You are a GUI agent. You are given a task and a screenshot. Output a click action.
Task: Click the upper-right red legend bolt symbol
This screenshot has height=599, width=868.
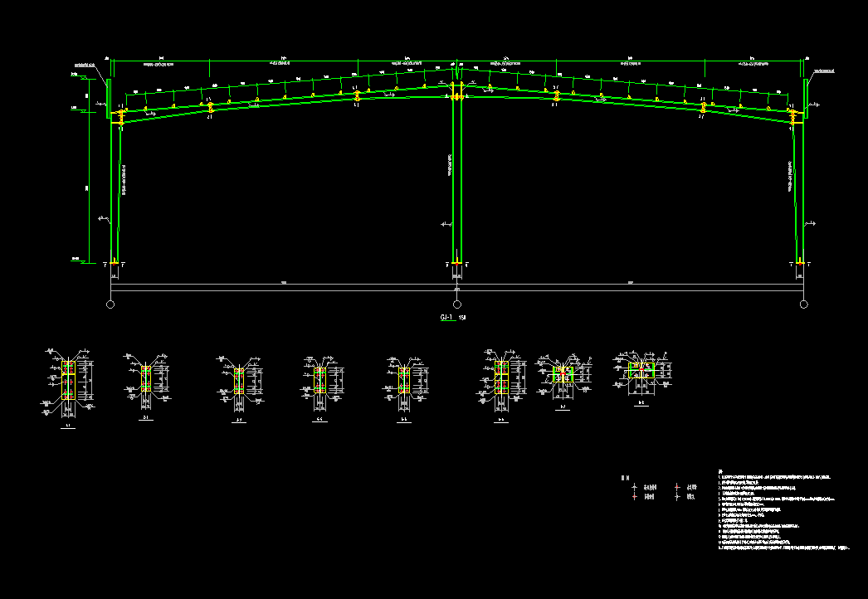(x=677, y=487)
